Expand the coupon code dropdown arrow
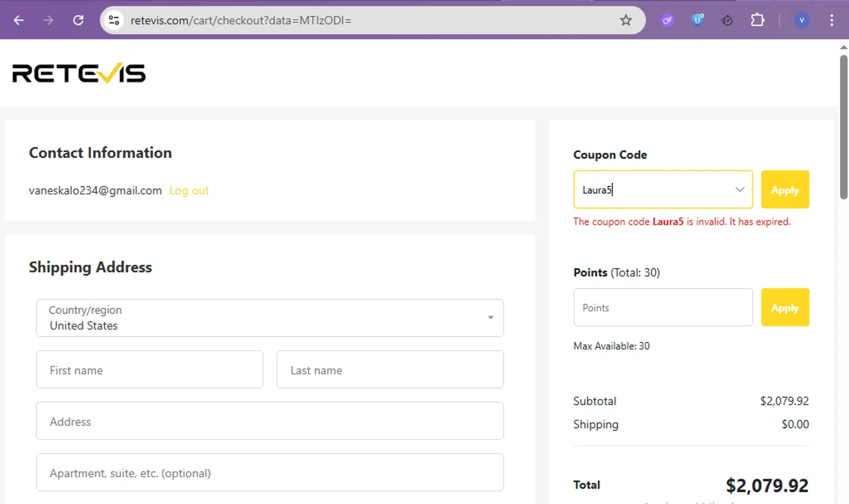 tap(739, 189)
